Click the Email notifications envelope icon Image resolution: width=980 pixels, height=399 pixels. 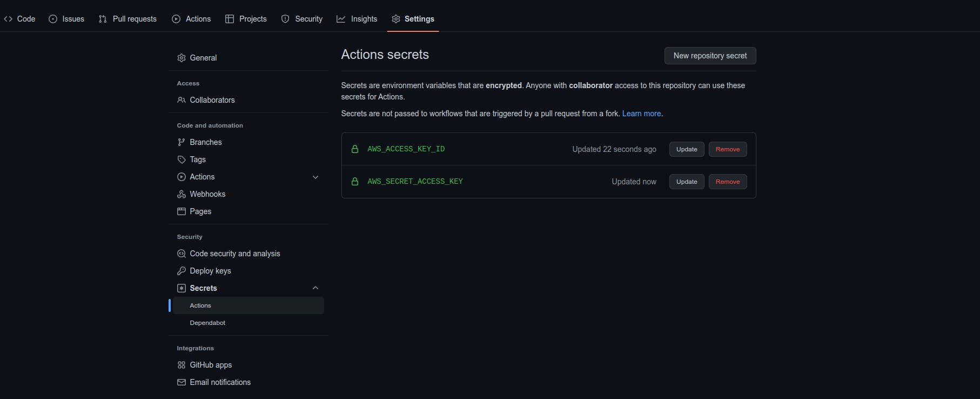click(x=182, y=382)
